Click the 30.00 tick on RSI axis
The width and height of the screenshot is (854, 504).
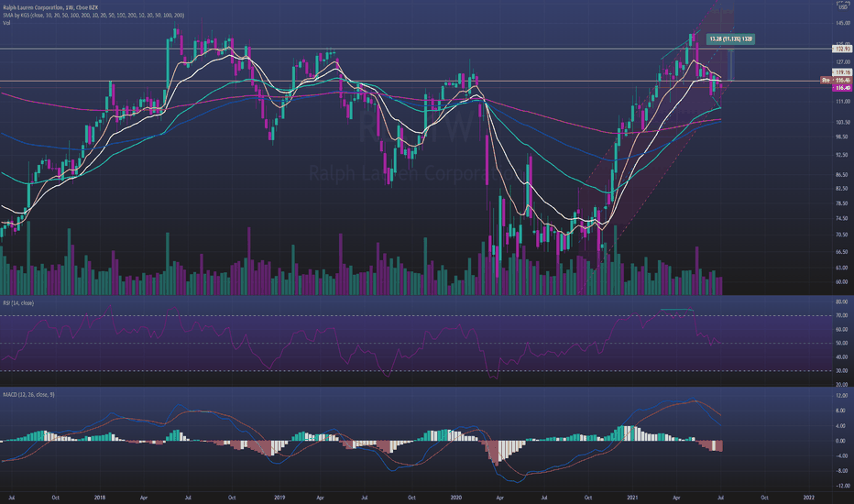(843, 371)
